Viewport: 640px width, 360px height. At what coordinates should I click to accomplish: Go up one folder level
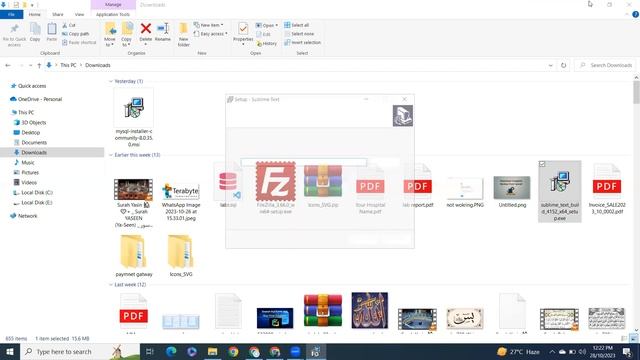pos(39,65)
